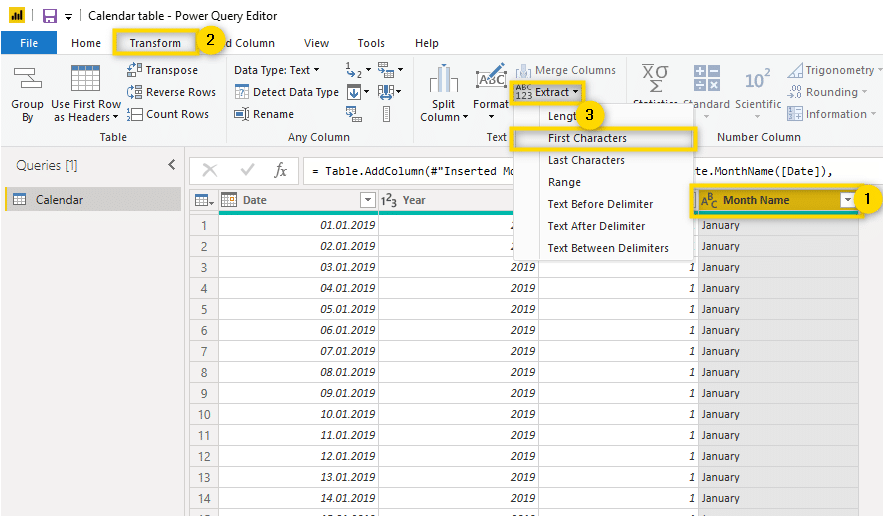Click the Count Rows icon
Screen dimensions: 883x516
pyautogui.click(x=135, y=114)
